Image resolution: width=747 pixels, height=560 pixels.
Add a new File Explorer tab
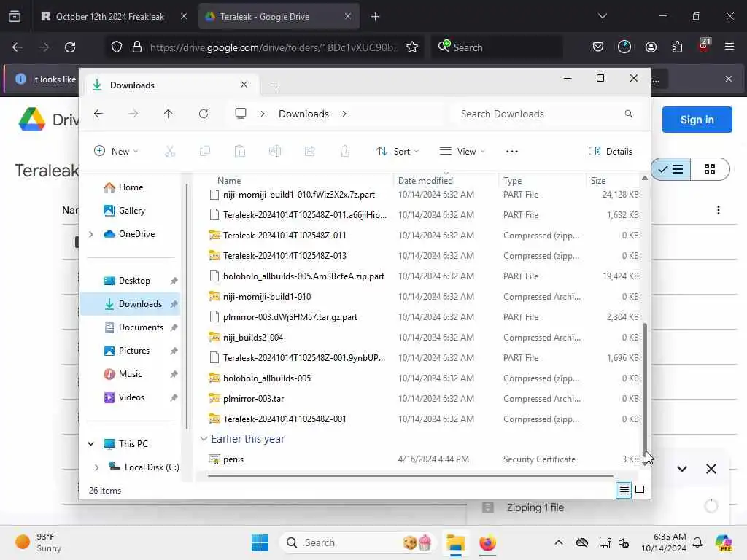click(276, 85)
